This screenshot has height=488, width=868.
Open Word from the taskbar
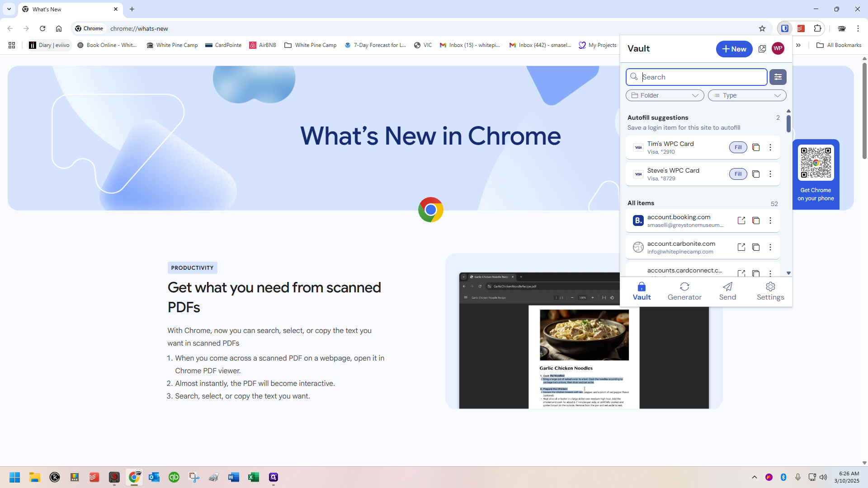coord(234,477)
